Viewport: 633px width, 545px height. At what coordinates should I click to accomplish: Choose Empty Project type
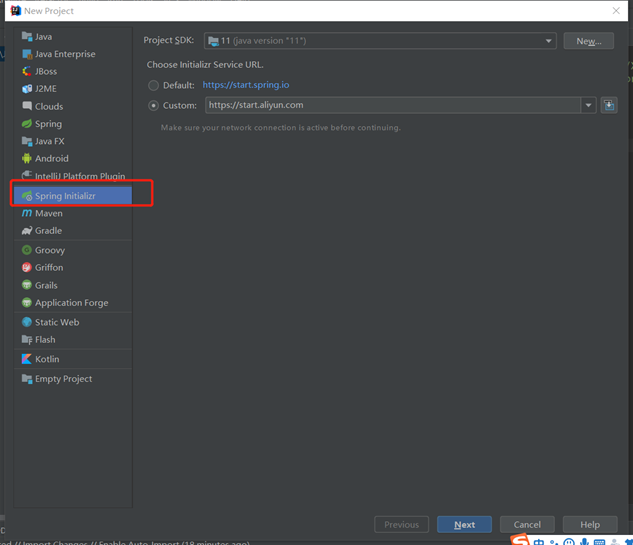73,379
